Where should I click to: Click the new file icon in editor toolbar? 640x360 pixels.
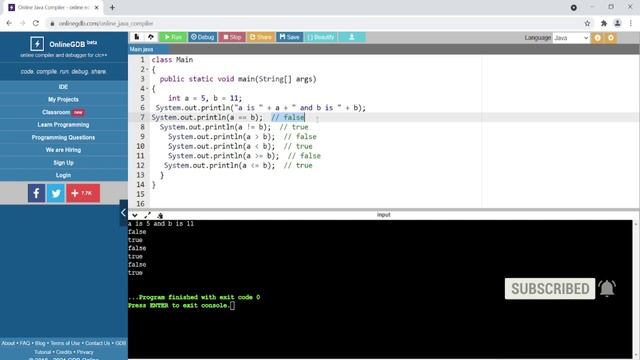pos(137,37)
